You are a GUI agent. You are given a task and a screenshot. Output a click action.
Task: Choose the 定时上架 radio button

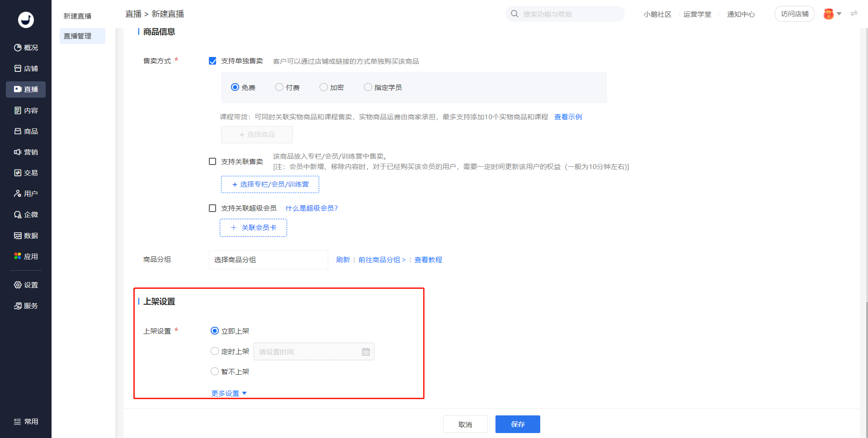(215, 351)
